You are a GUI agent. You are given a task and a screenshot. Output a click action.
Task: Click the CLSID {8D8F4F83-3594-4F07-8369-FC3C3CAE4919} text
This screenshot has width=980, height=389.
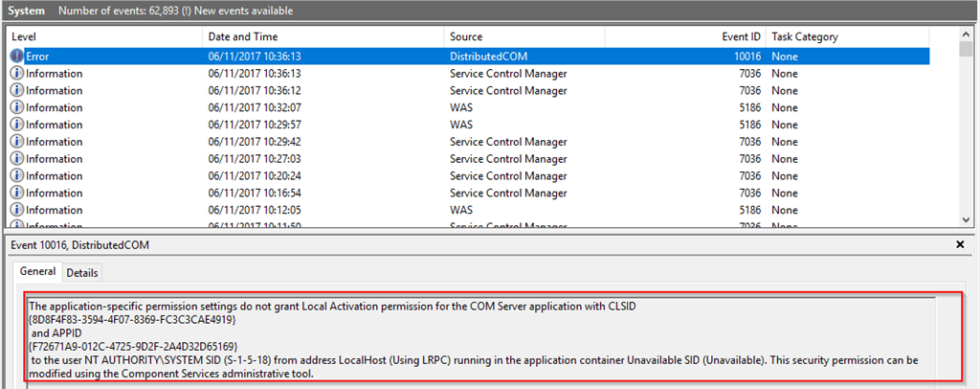coord(132,320)
